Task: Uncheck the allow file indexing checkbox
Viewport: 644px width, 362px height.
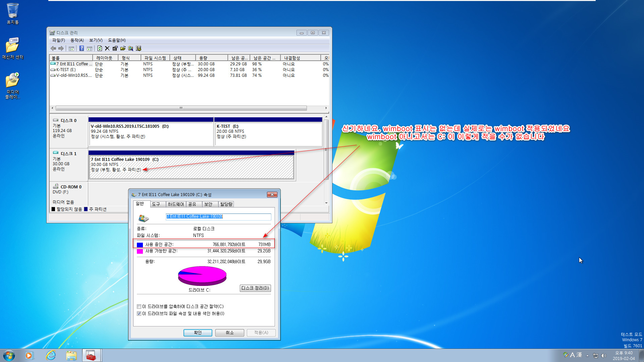Action: click(x=139, y=313)
